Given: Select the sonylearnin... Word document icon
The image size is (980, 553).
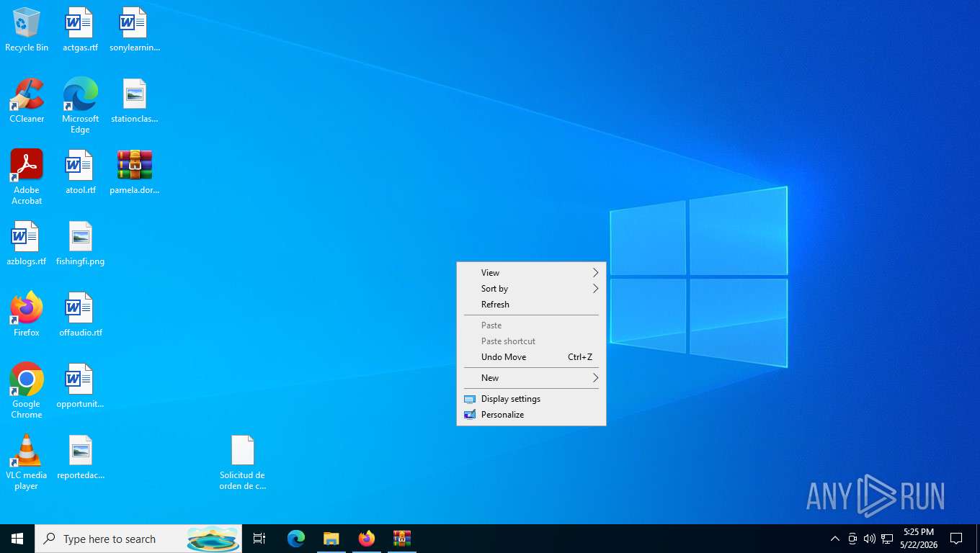Looking at the screenshot, I should pos(135,30).
